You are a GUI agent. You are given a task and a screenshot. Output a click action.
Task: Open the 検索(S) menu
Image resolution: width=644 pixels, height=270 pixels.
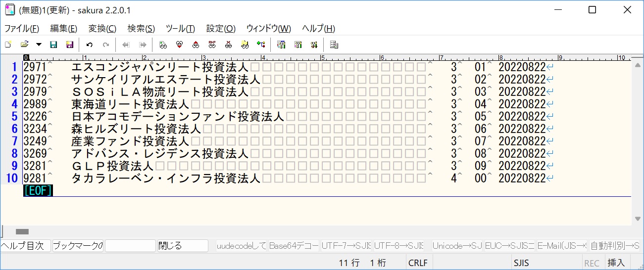141,28
